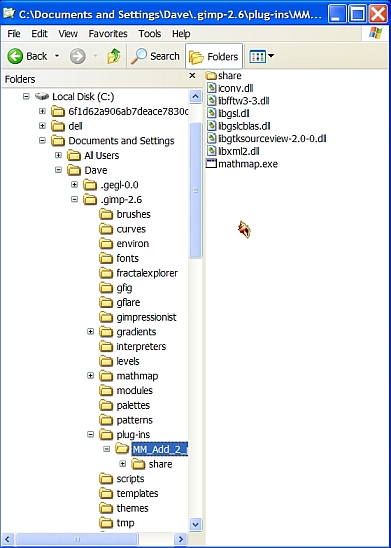Minimize the Explorer window
This screenshot has height=548, width=391.
click(336, 14)
